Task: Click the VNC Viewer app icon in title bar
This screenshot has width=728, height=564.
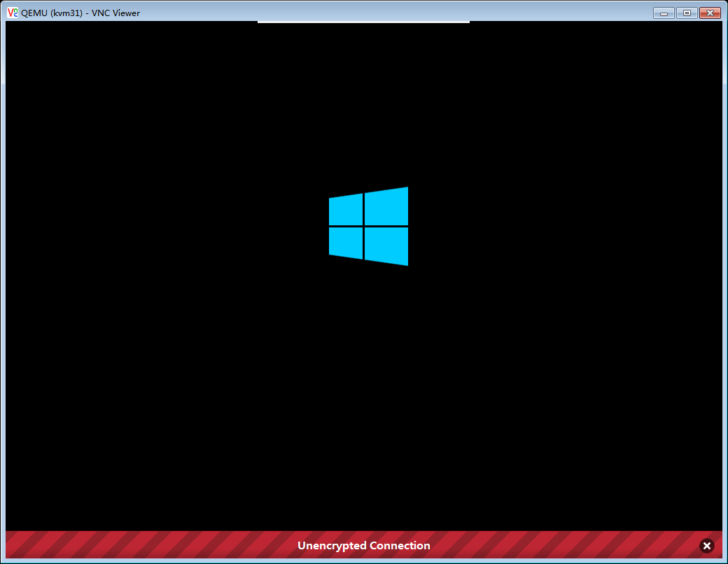Action: [x=13, y=13]
